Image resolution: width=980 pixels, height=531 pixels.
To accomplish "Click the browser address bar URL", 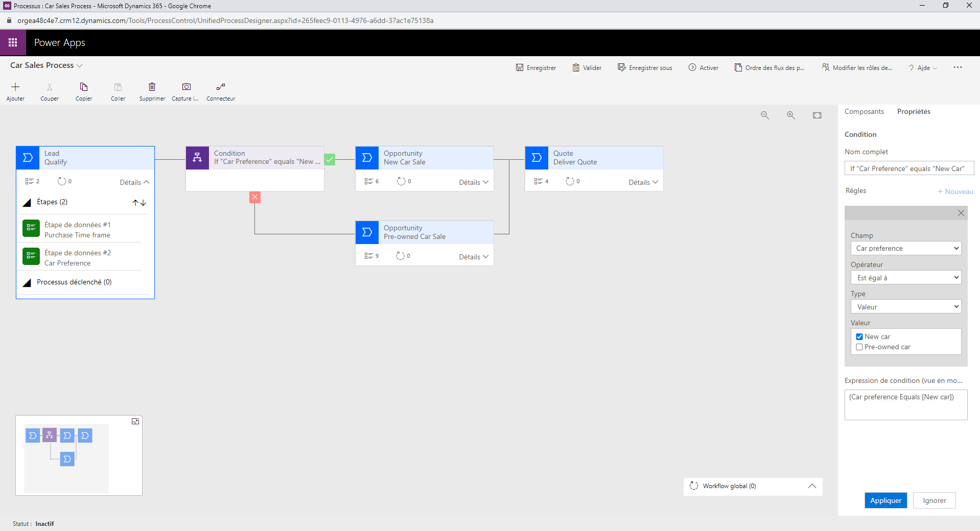I will [x=225, y=20].
